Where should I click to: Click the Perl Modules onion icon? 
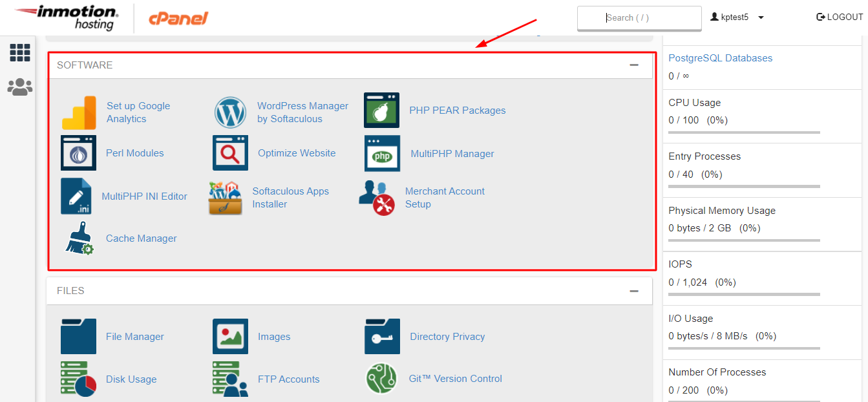(x=79, y=153)
